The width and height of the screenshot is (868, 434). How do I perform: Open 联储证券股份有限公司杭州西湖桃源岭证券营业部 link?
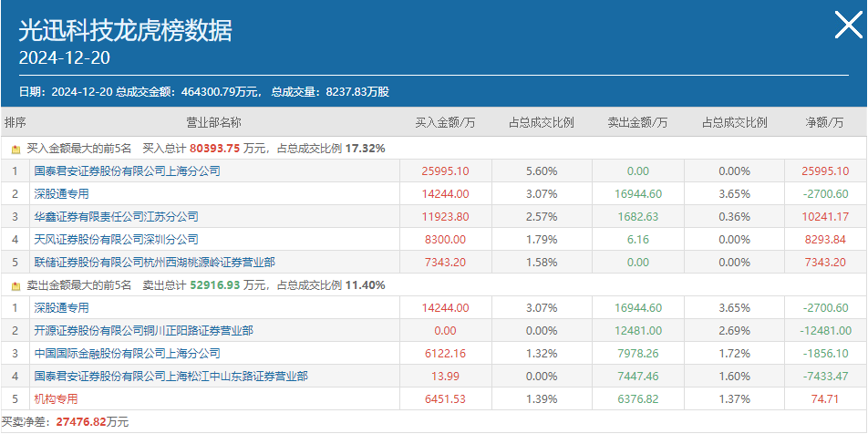154,263
